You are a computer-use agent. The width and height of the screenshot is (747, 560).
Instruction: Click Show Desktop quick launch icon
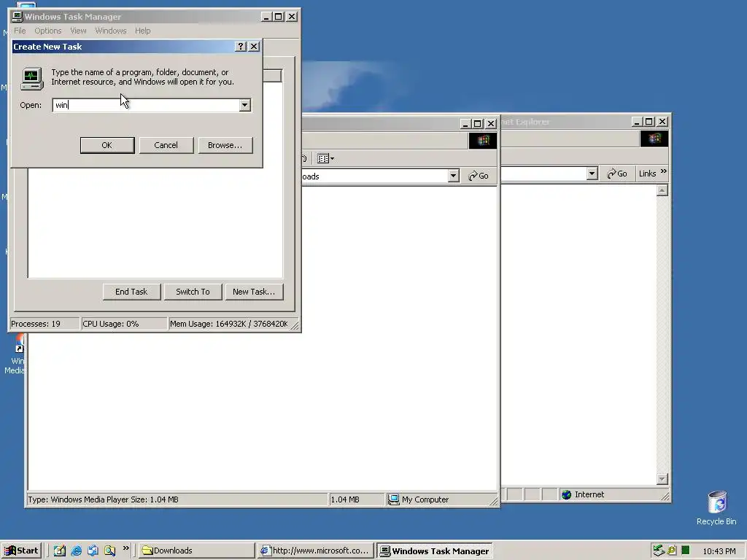pos(60,551)
